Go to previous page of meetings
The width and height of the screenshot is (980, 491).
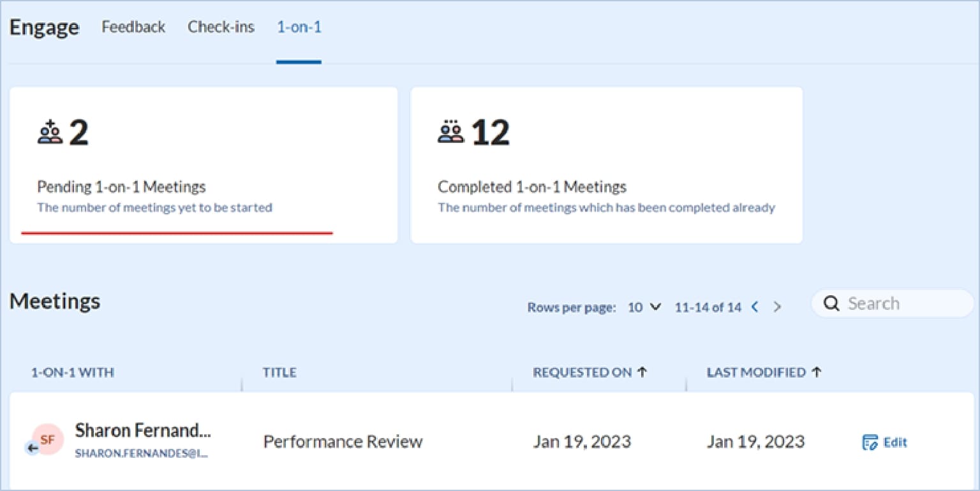(x=755, y=307)
